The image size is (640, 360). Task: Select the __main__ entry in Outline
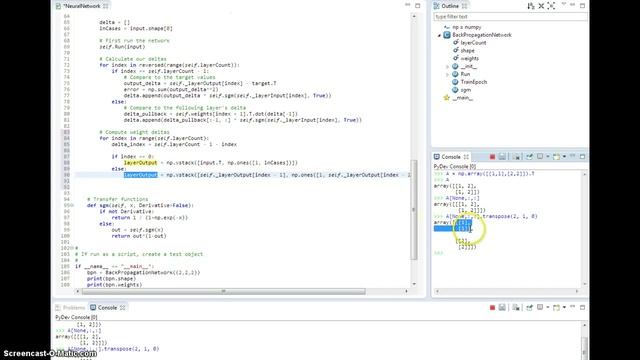point(462,98)
